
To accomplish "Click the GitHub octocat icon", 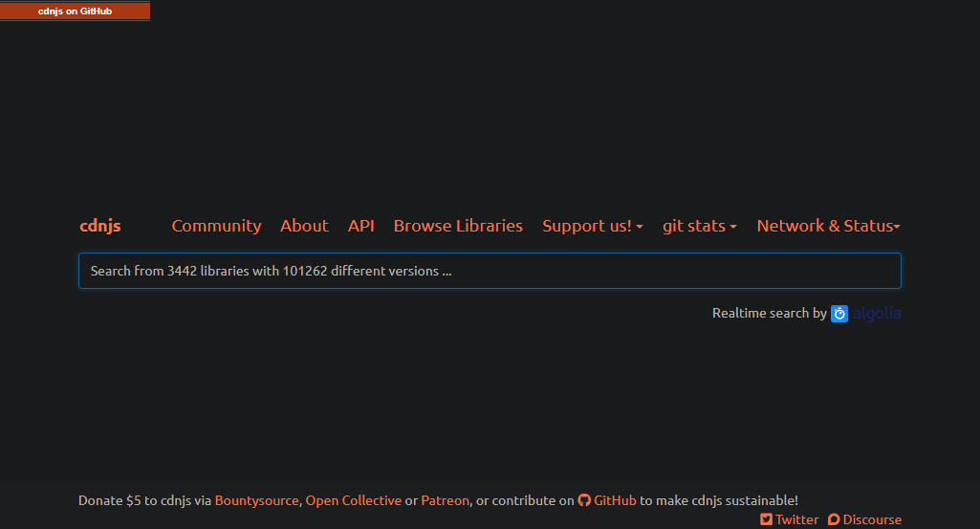I will coord(584,500).
